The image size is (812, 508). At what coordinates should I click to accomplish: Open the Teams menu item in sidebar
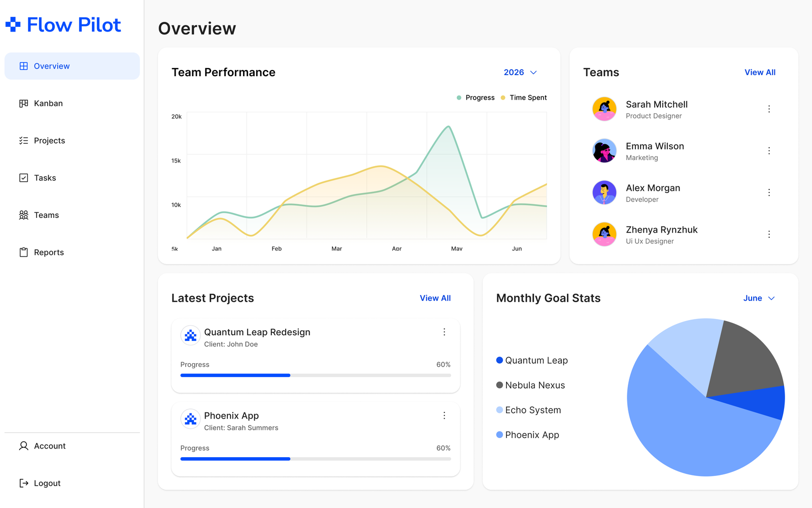(x=72, y=215)
